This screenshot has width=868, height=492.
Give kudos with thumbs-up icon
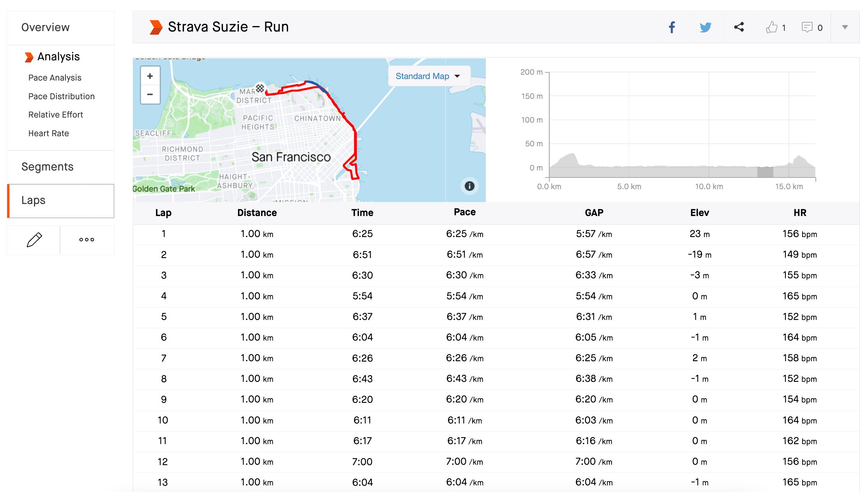pos(772,27)
